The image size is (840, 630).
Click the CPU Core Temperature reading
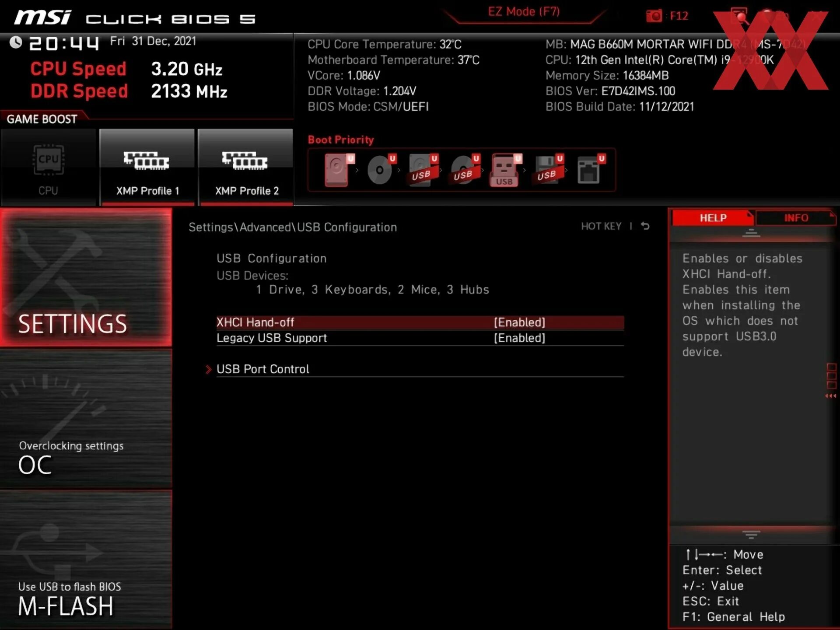pos(385,44)
